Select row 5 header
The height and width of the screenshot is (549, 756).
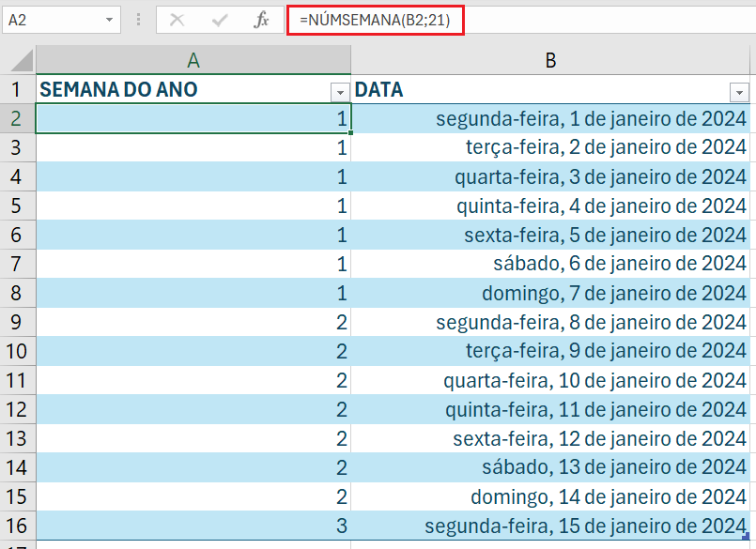pyautogui.click(x=17, y=206)
